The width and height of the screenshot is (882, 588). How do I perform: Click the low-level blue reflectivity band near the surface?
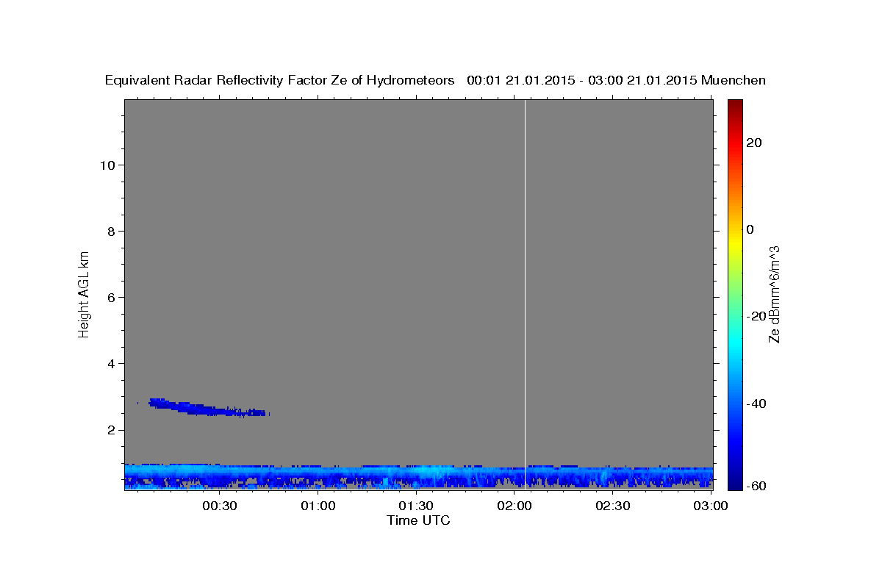coord(418,476)
